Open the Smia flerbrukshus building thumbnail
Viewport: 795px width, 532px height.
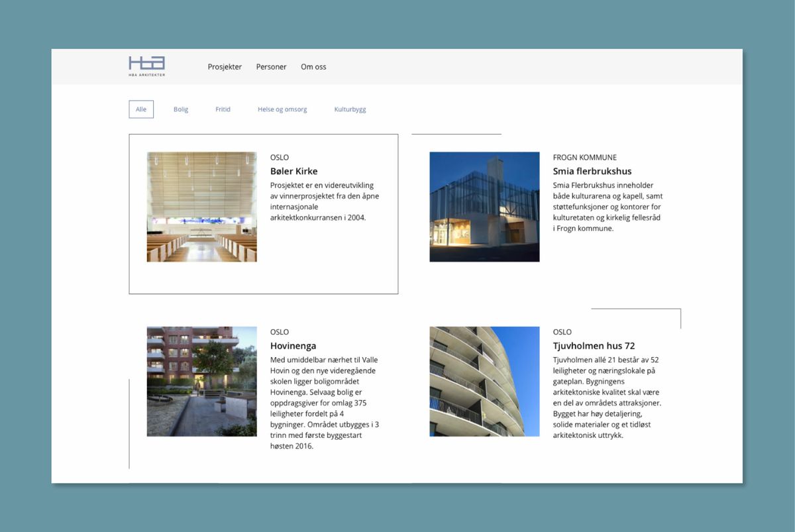(484, 207)
